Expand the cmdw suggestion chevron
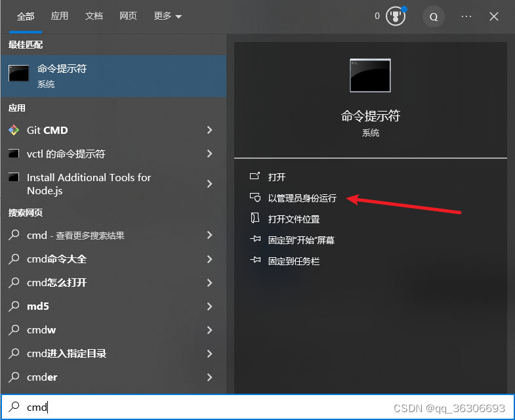Viewport: 515px width, 420px height. 209,330
